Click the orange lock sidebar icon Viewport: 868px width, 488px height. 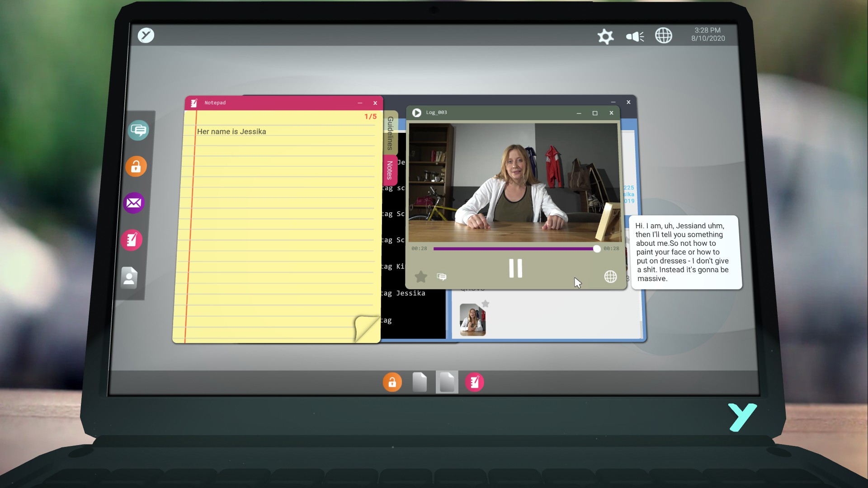pyautogui.click(x=136, y=167)
